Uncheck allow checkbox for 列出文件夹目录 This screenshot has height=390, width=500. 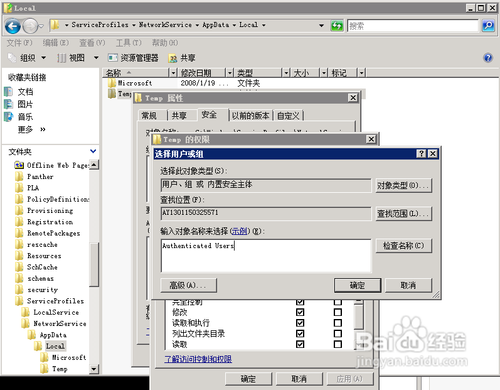tap(300, 333)
